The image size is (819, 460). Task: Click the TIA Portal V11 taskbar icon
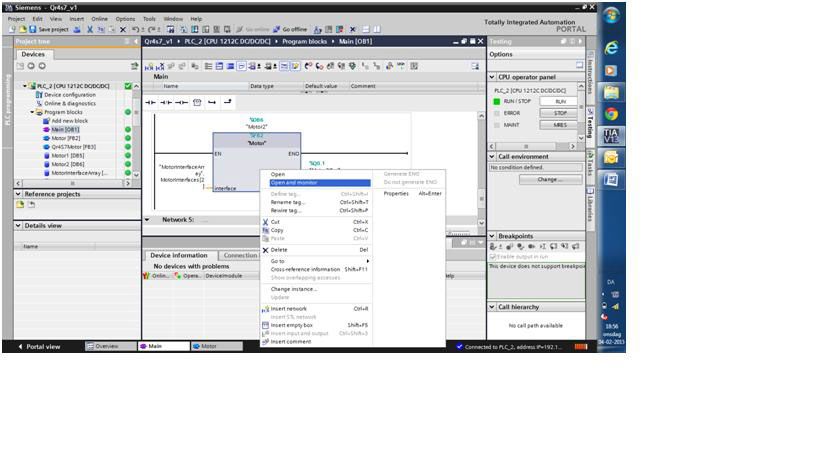[x=611, y=136]
